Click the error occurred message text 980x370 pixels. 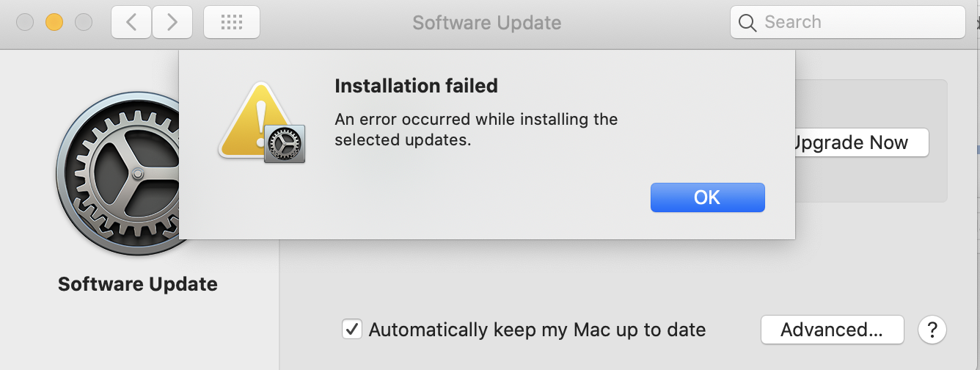pos(475,128)
